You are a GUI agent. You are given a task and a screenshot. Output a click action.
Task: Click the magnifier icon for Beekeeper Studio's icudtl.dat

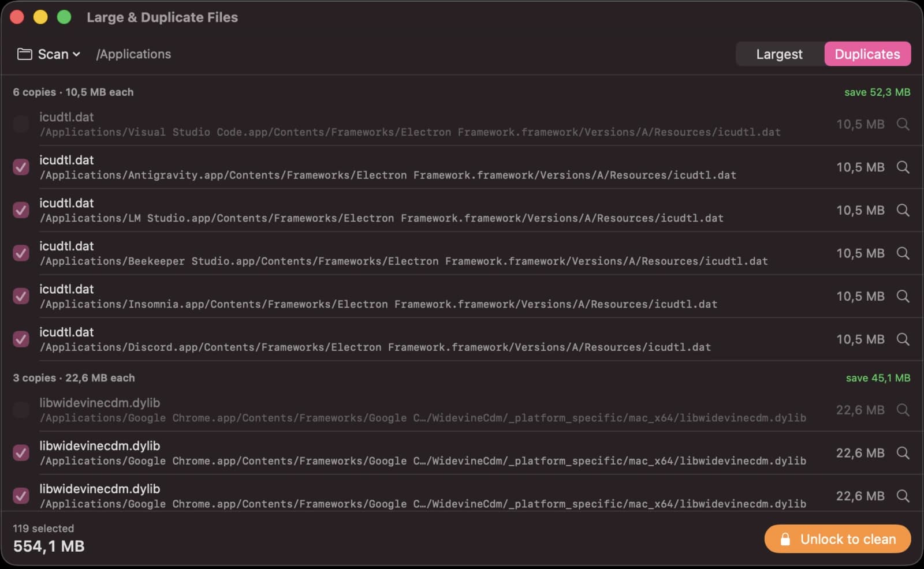(x=903, y=253)
